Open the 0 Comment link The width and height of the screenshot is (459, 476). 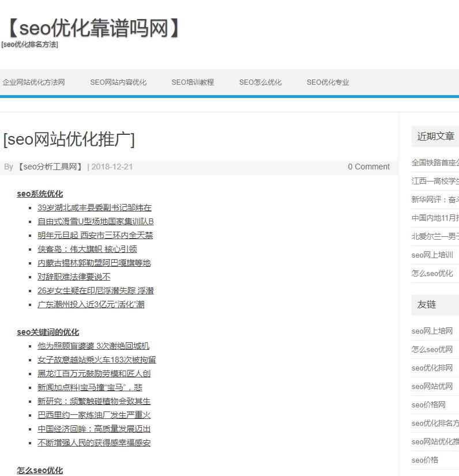(x=368, y=167)
